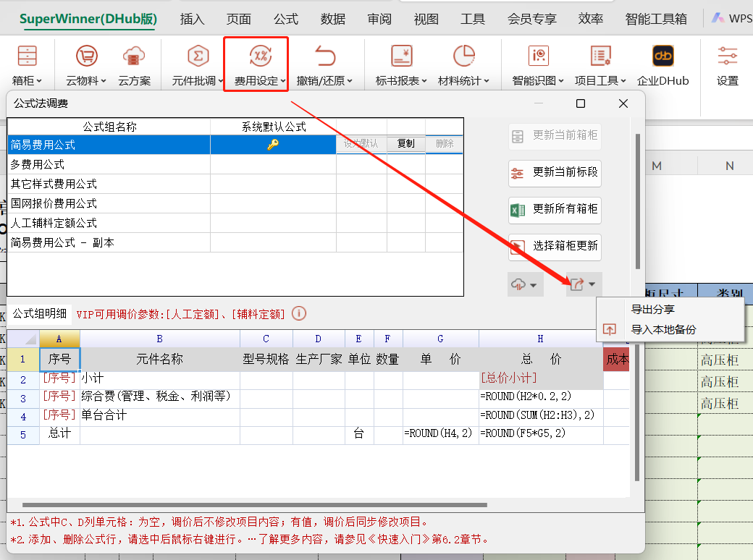Switch to the 数据 tab

click(333, 19)
